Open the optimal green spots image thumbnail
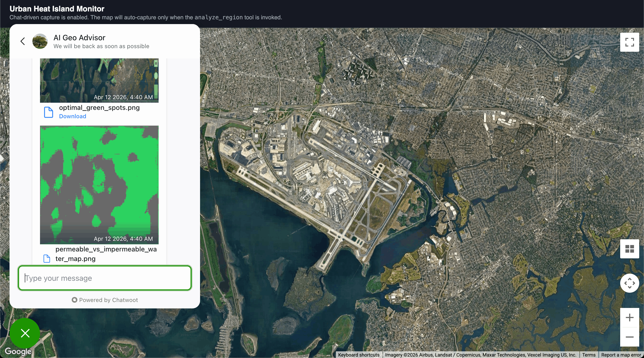The width and height of the screenshot is (644, 358). (x=99, y=80)
